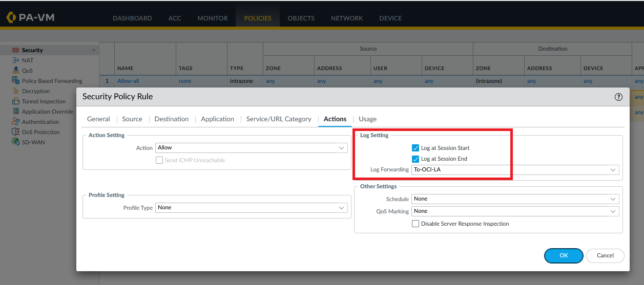Open the Profile Type dropdown
Image resolution: width=644 pixels, height=285 pixels.
(x=251, y=208)
